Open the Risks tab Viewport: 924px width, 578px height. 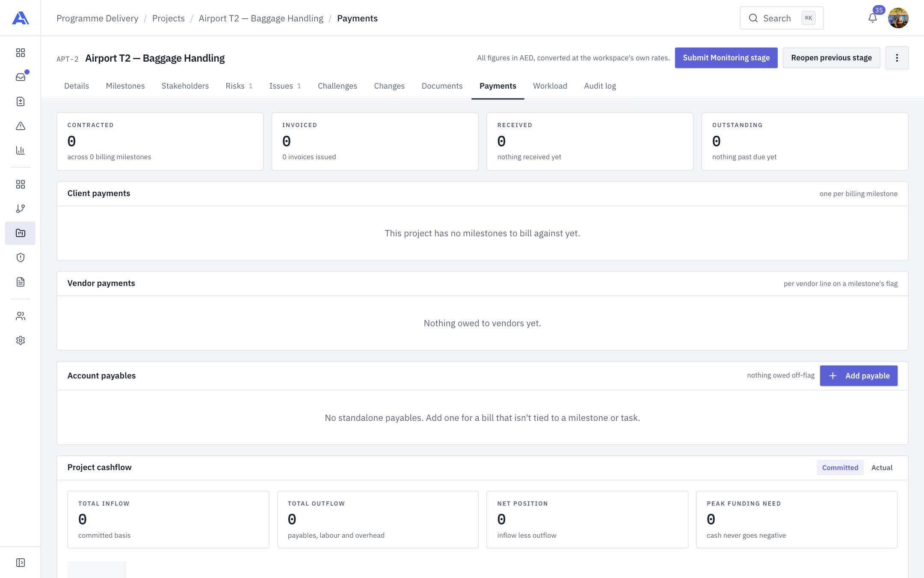click(239, 86)
